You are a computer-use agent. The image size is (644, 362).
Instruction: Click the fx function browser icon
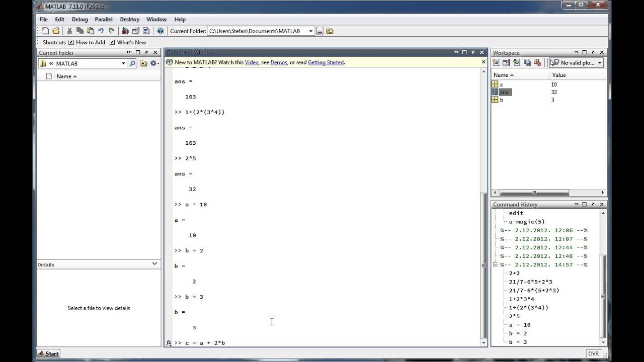click(169, 343)
